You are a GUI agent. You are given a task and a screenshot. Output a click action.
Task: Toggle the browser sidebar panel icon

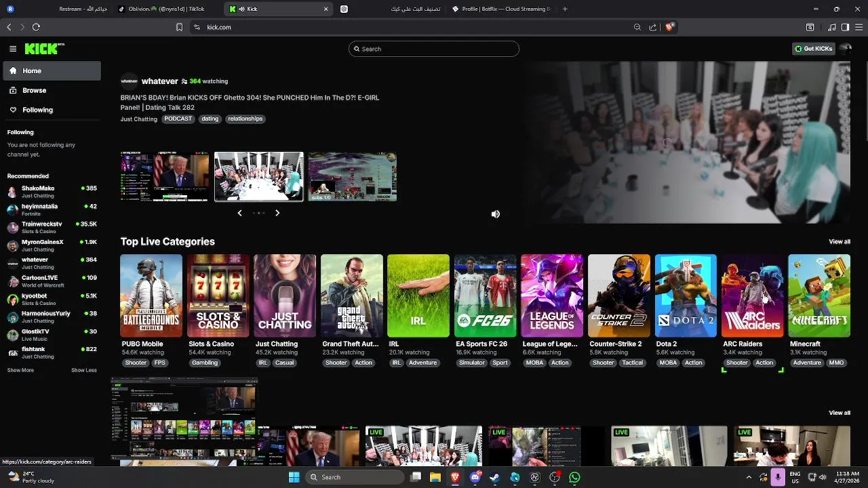[845, 27]
